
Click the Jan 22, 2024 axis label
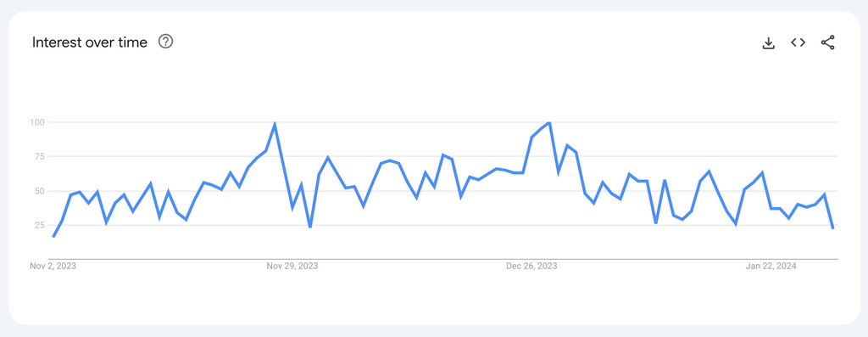pos(771,266)
